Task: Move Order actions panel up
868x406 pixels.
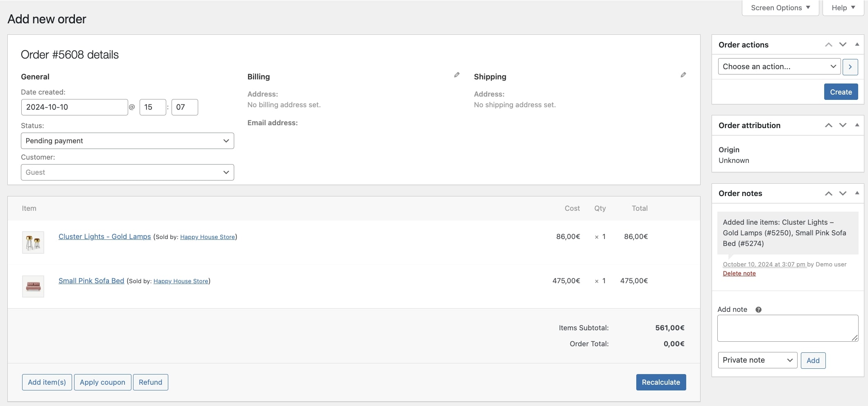Action: click(829, 45)
